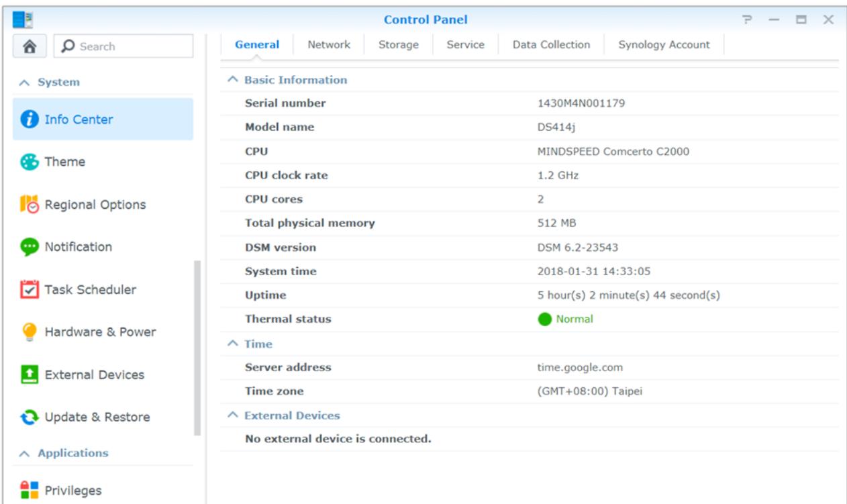Click the 'CPU cores' label

[x=274, y=199]
